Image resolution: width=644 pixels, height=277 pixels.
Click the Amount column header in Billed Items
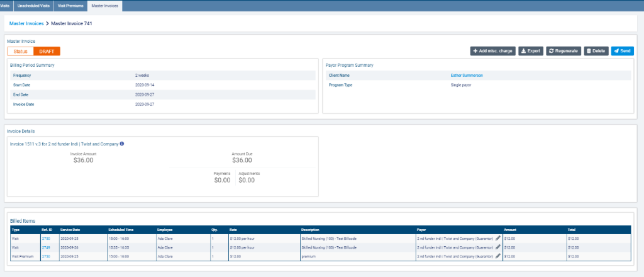coord(511,230)
